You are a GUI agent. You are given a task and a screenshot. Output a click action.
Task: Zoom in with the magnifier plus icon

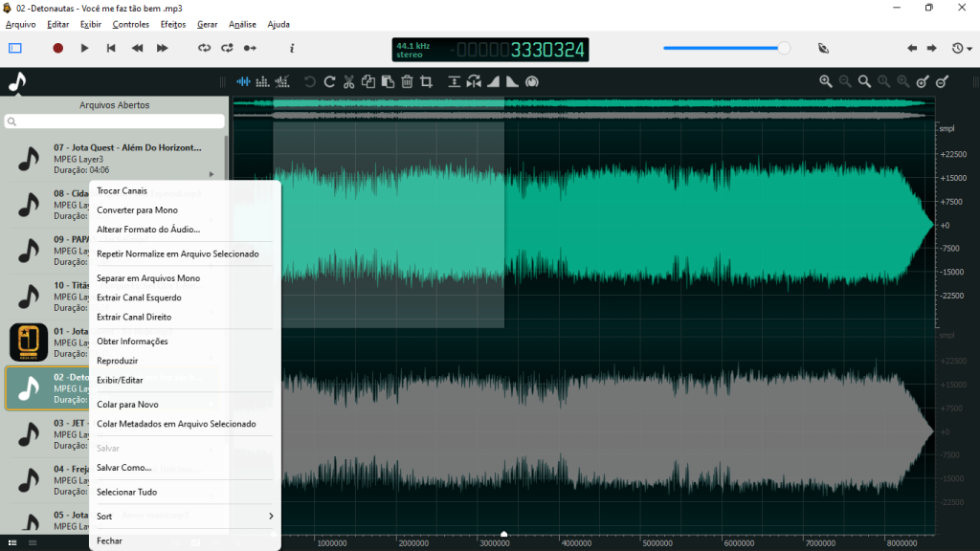click(x=826, y=82)
